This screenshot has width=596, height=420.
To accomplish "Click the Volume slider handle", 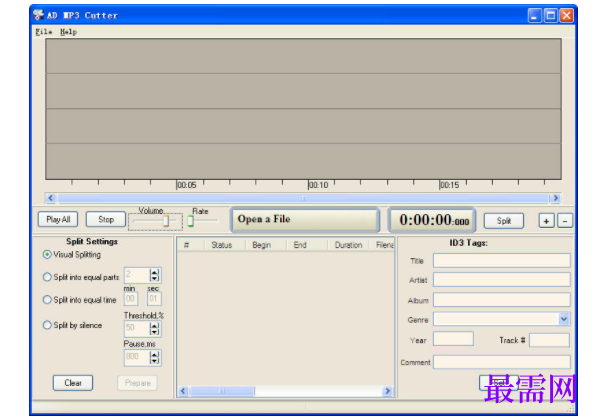I will point(166,221).
